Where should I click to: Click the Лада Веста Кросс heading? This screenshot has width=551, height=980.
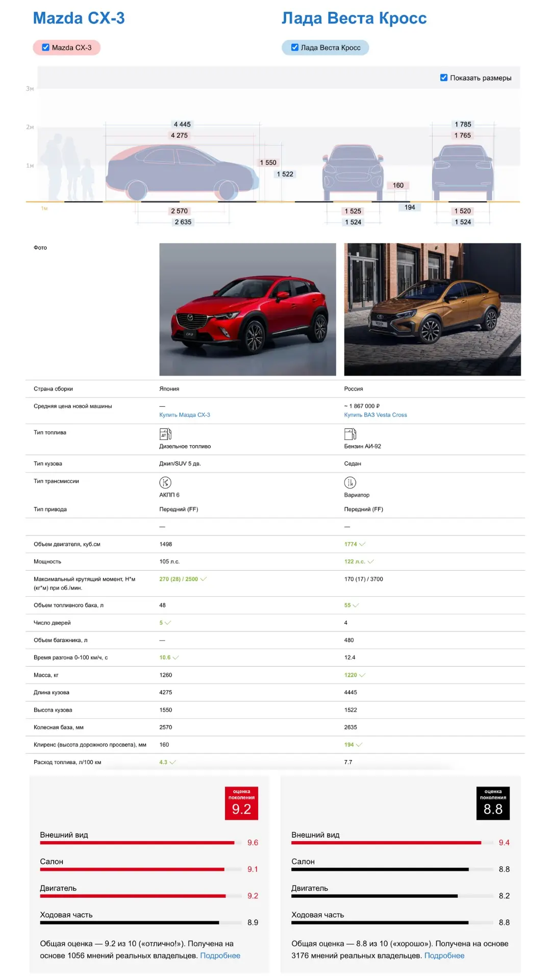pos(354,18)
